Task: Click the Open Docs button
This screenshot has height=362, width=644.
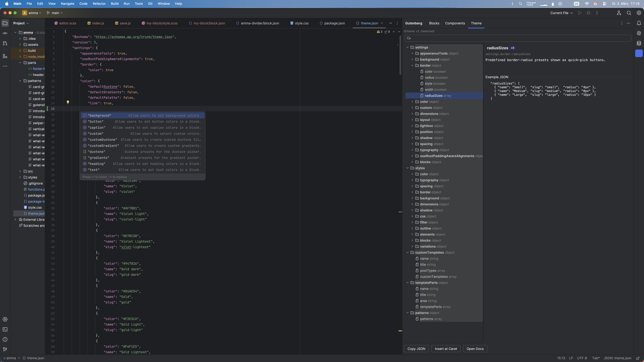Action: click(x=475, y=349)
